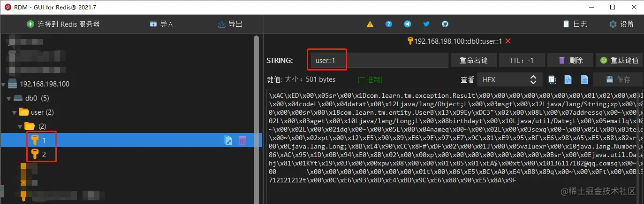Click the 导入 import button

click(x=162, y=24)
